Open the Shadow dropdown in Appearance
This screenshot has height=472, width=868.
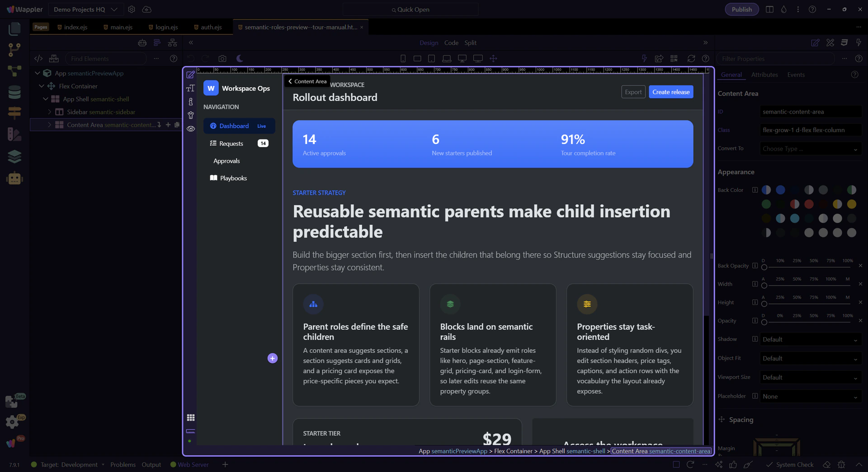(810, 339)
